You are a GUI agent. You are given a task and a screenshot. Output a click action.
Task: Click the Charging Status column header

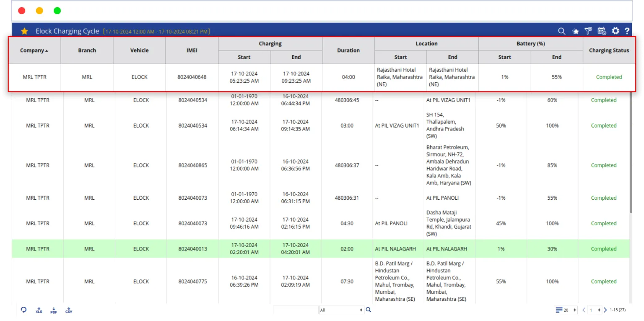[609, 50]
